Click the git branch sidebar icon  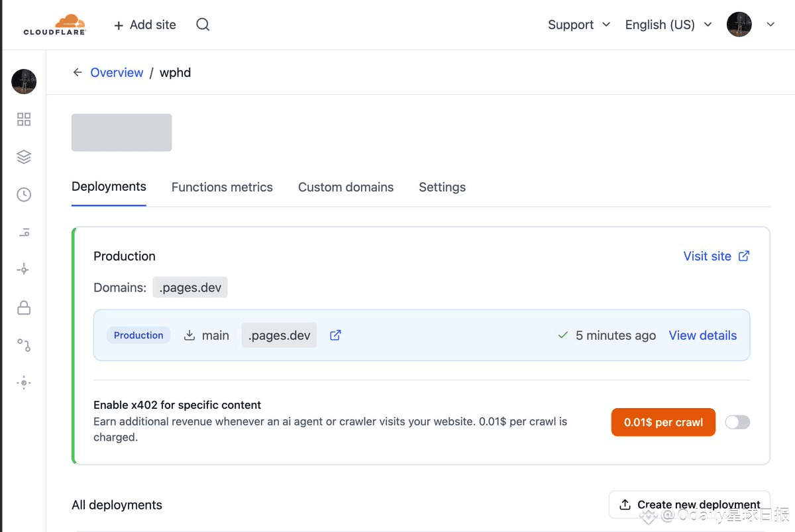point(24,345)
